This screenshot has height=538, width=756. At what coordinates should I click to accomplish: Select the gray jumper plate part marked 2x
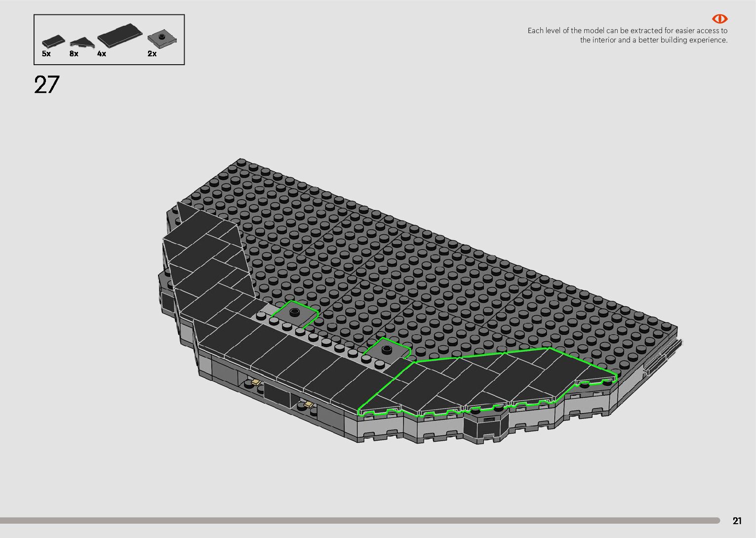coord(162,38)
